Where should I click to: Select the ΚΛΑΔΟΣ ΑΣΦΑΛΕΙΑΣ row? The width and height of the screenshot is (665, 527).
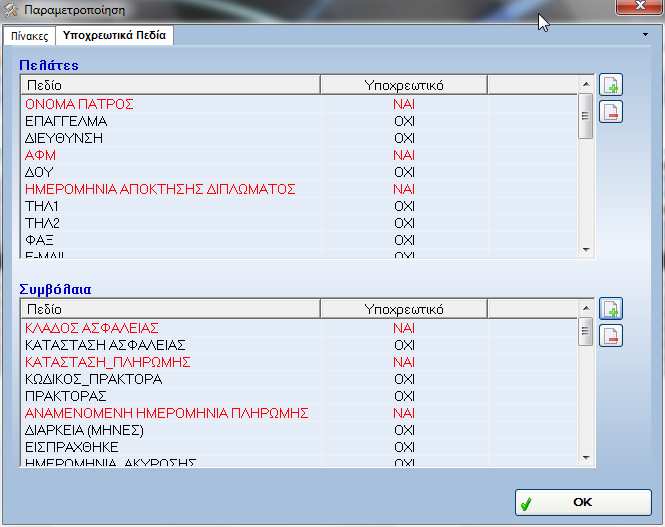coord(299,328)
